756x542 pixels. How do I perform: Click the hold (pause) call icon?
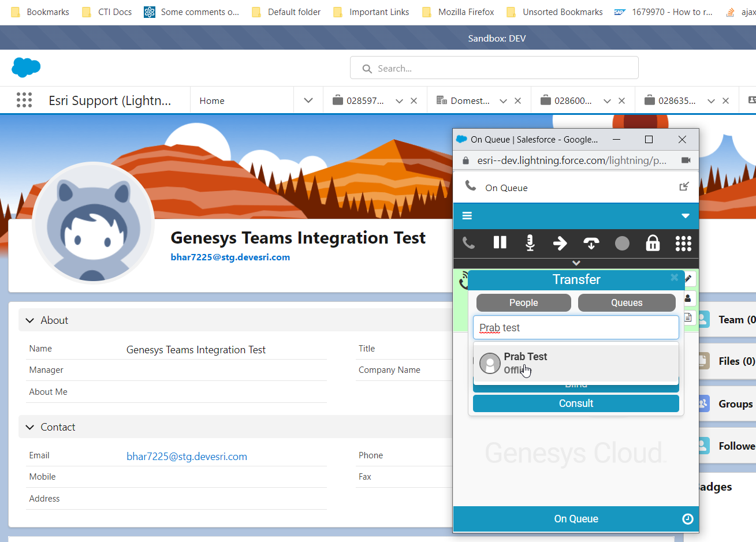(500, 243)
